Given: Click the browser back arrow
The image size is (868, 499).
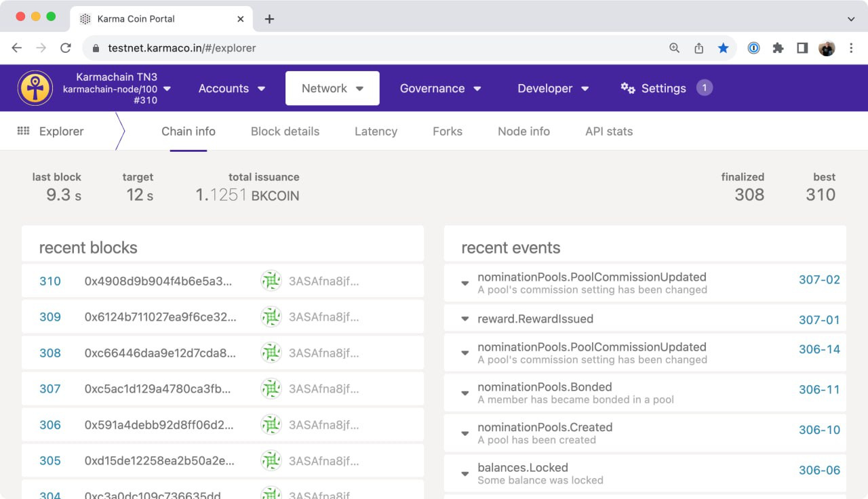Looking at the screenshot, I should [17, 48].
